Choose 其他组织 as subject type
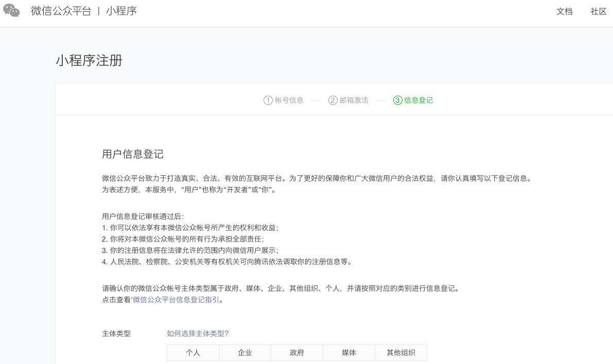The width and height of the screenshot is (613, 364). click(x=401, y=353)
